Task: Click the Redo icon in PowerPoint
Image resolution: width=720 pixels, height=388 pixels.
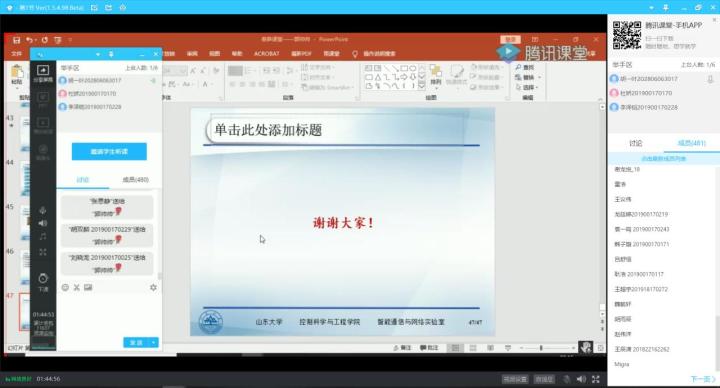Action: pos(45,40)
